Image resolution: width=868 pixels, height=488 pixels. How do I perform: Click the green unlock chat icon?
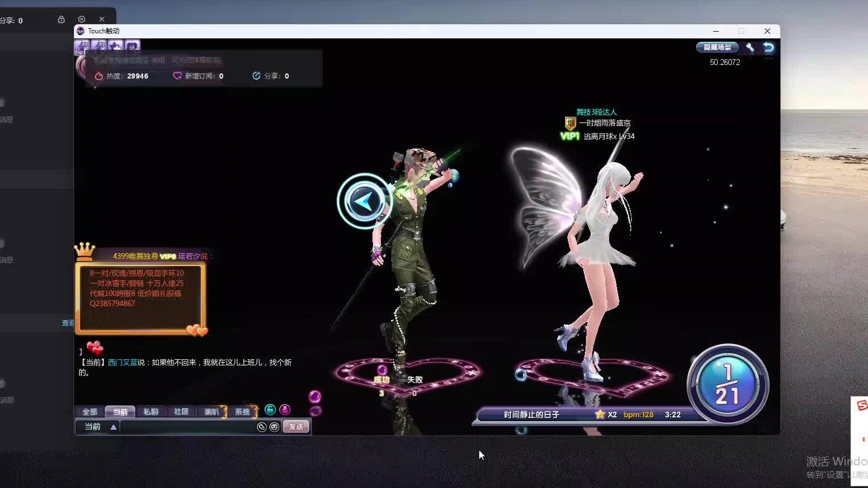pos(270,409)
